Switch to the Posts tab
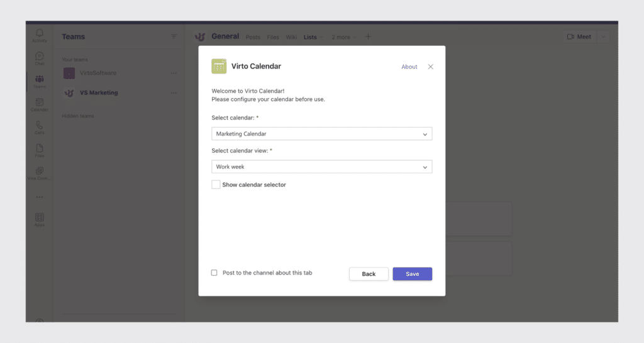The width and height of the screenshot is (644, 343). tap(253, 37)
